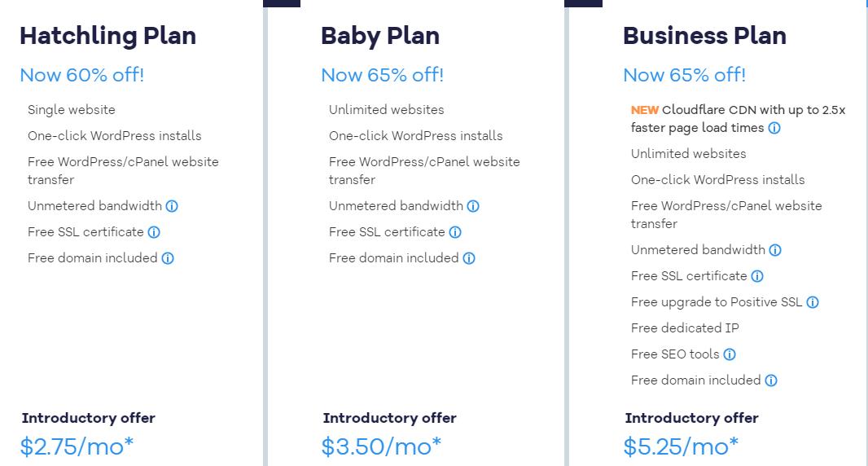Open Business Plan Unmetered bandwidth info icon

775,250
